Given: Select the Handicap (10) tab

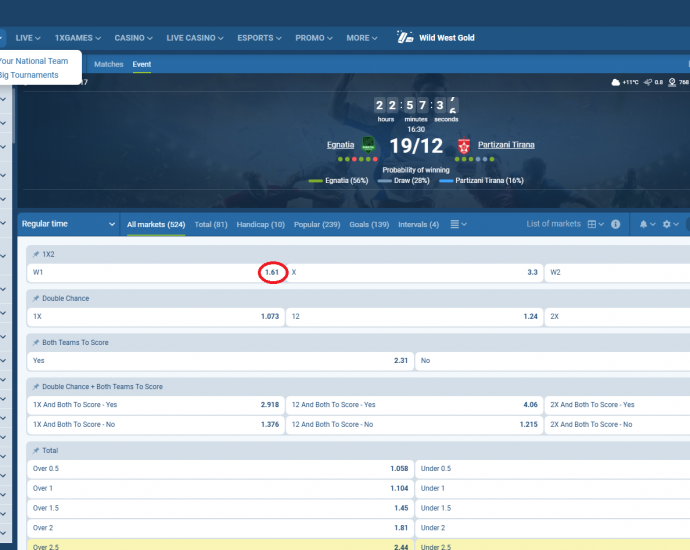Looking at the screenshot, I should click(261, 224).
